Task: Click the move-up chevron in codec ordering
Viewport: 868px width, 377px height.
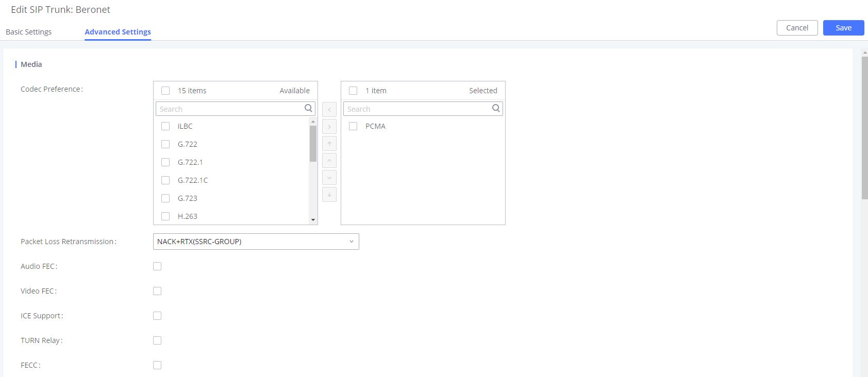Action: tap(329, 161)
